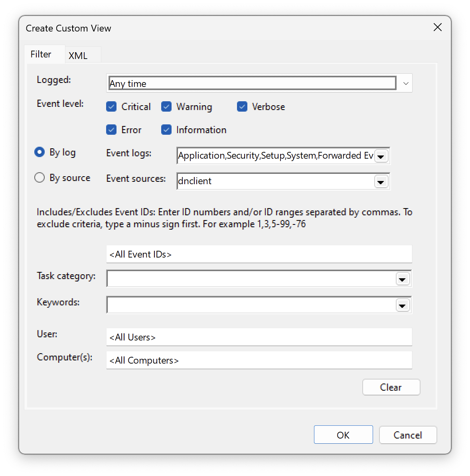Viewport: 470px width, 476px height.
Task: Disable the Warning event level
Action: (166, 106)
